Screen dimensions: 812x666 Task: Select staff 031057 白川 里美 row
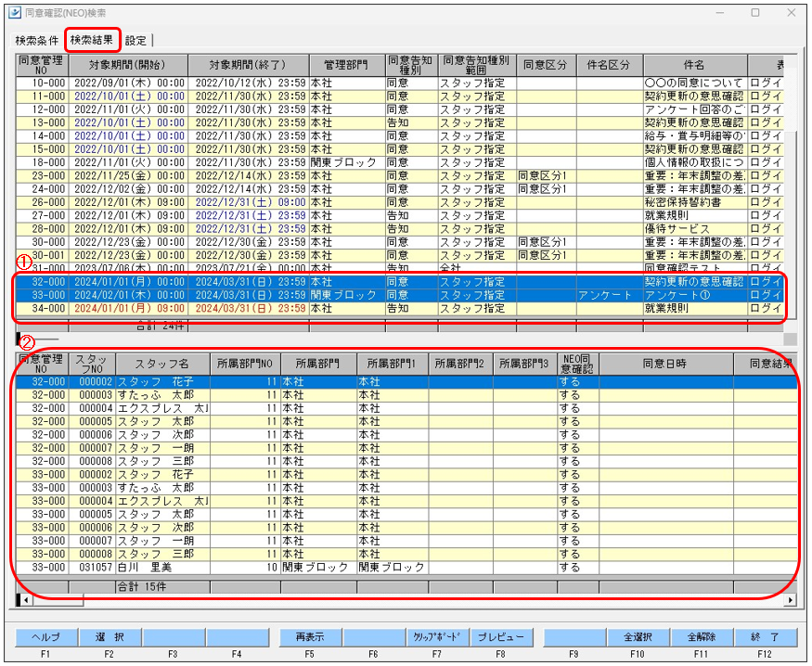406,568
